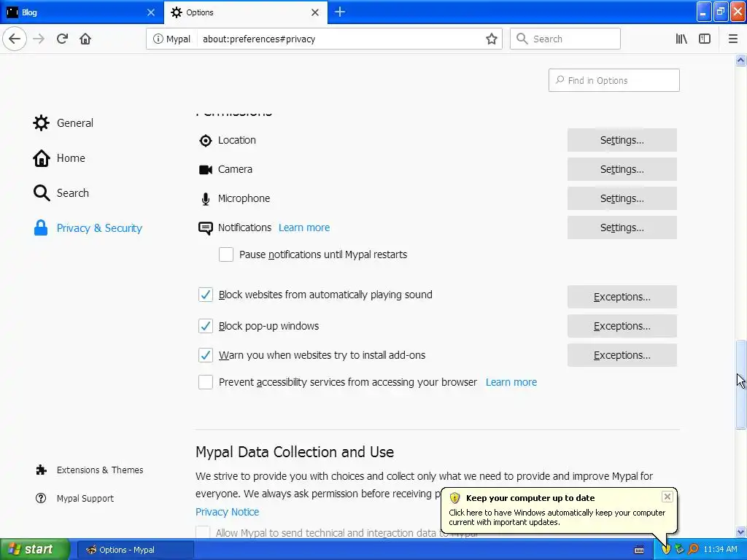
Task: Select Options - Mypal taskbar button
Action: pyautogui.click(x=135, y=550)
